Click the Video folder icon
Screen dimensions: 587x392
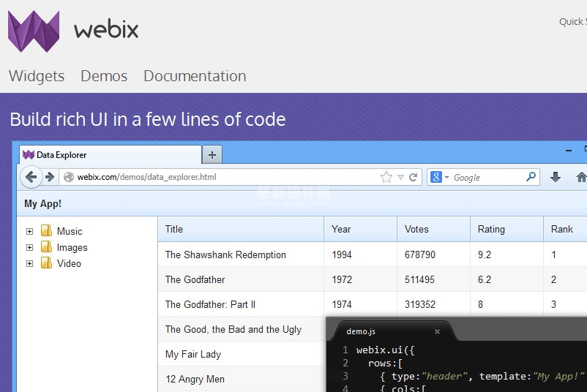pyautogui.click(x=46, y=263)
